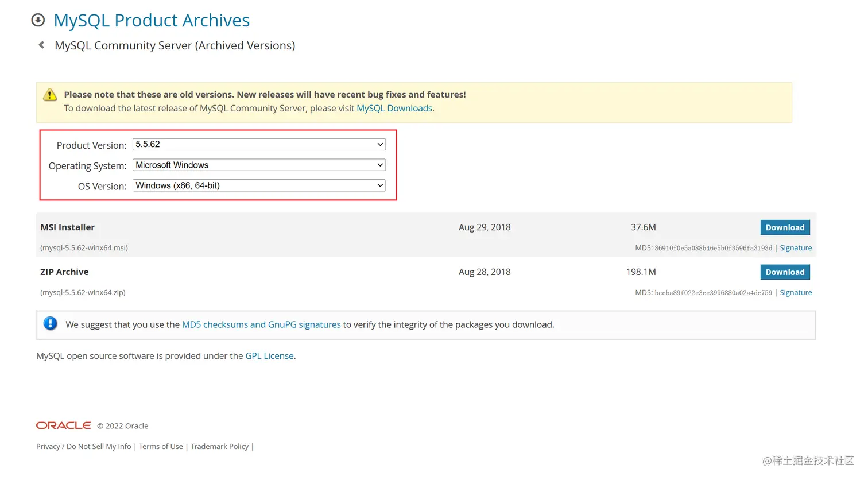The width and height of the screenshot is (868, 480).
Task: Click filename mysql-5.5.62-winx64.msi
Action: coord(84,248)
